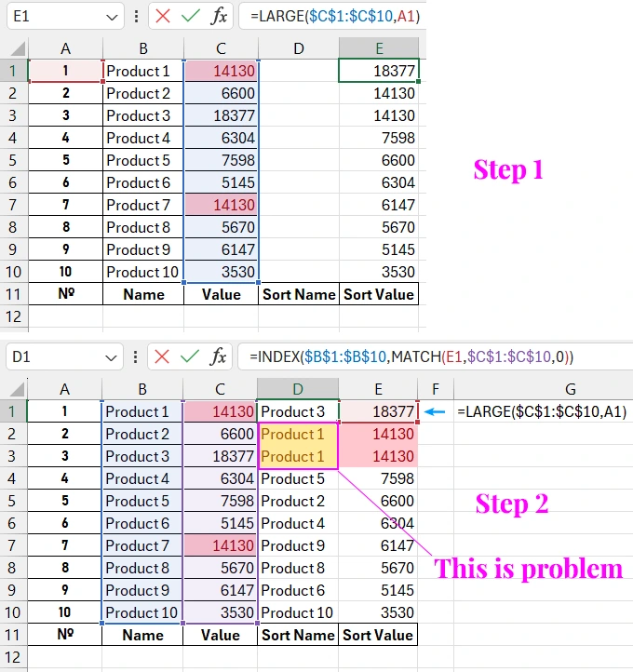Click the Select All corner in the upper sheet
The image size is (633, 672).
14,48
